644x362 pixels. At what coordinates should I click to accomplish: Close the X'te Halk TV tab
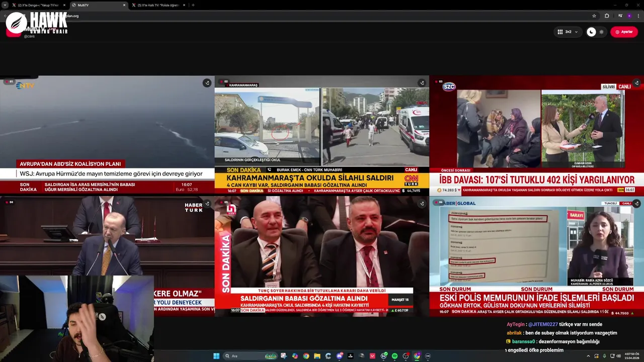[x=184, y=5]
